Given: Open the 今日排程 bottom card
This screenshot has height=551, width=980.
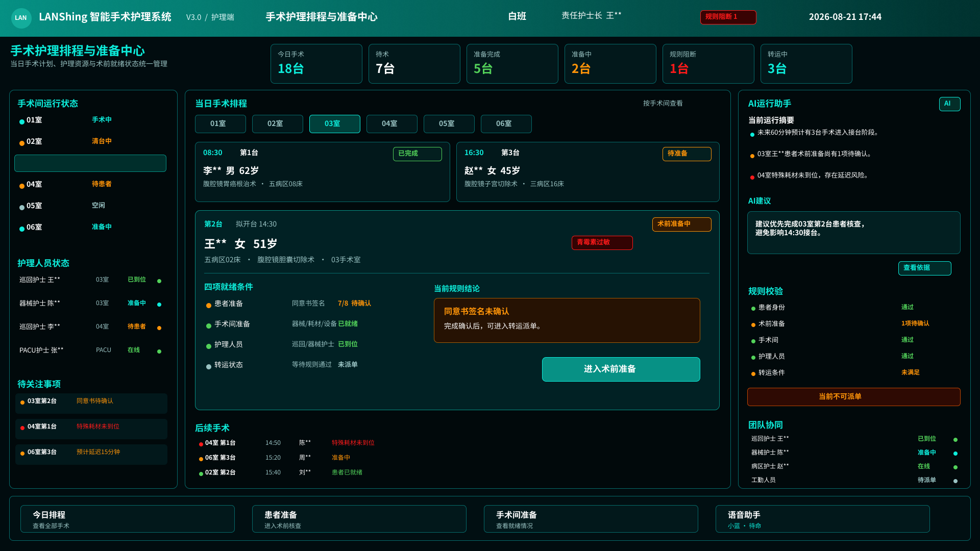Looking at the screenshot, I should (127, 519).
